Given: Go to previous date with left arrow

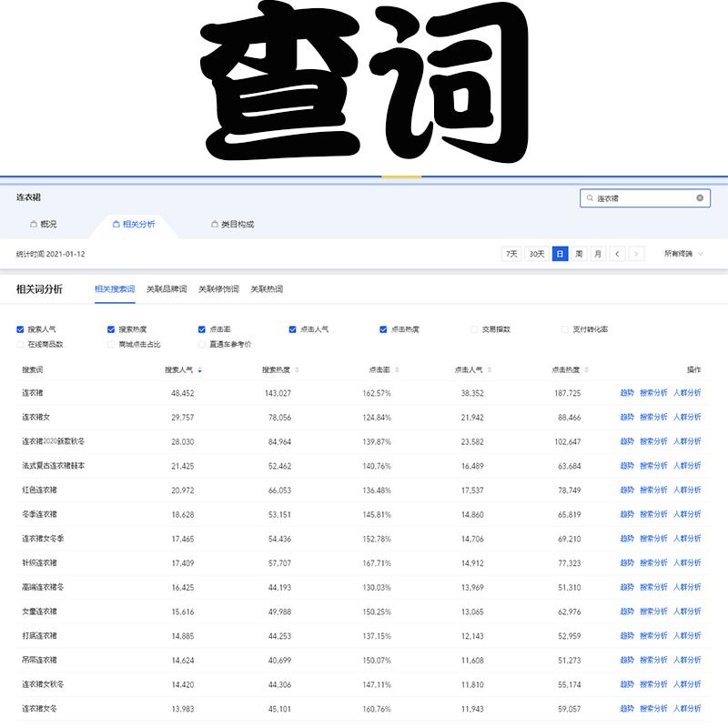Looking at the screenshot, I should [x=617, y=254].
